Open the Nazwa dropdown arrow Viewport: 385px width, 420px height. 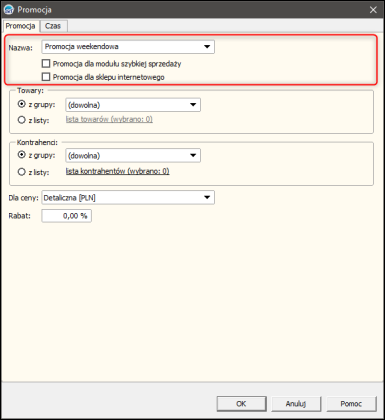(x=207, y=47)
